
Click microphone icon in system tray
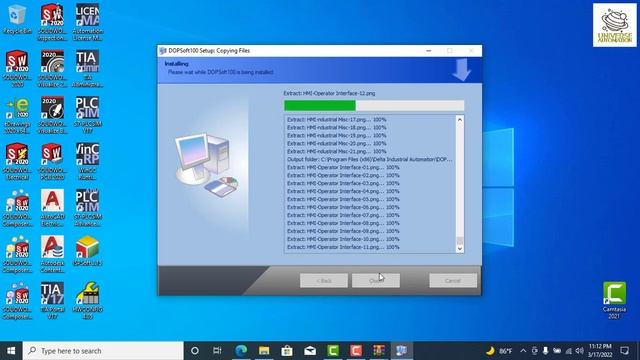pos(545,351)
